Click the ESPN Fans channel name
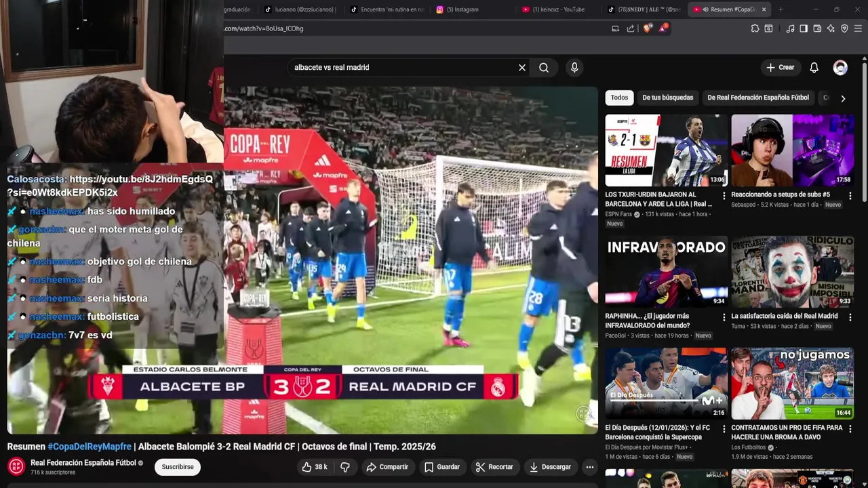 (x=618, y=214)
